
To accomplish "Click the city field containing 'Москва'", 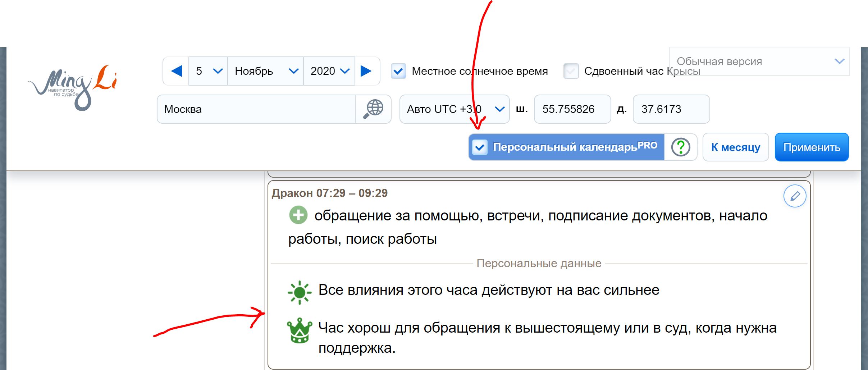I will [x=256, y=109].
